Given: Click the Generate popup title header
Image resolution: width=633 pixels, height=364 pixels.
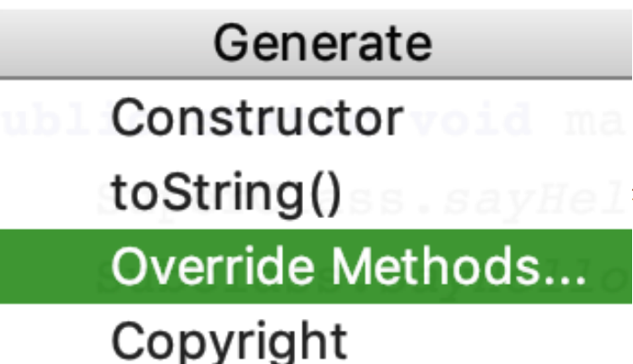Looking at the screenshot, I should click(322, 43).
